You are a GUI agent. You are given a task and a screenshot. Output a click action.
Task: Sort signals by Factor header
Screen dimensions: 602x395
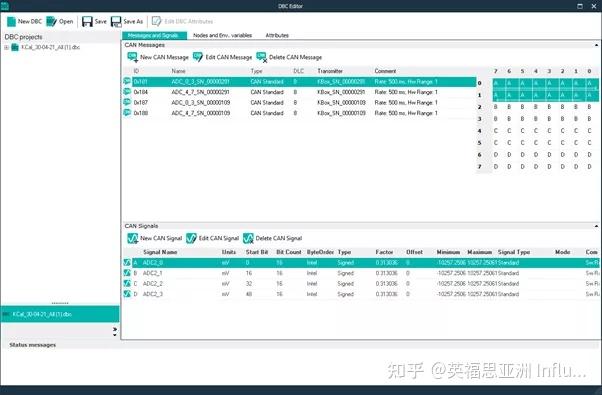tap(384, 252)
